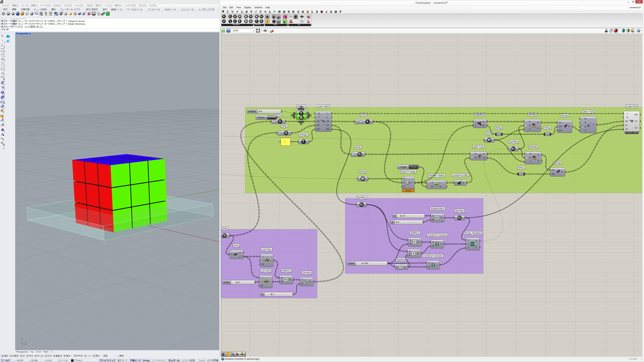The image size is (644, 362).
Task: Open Rhino ファイル(F) menu
Action: pyautogui.click(x=5, y=5)
